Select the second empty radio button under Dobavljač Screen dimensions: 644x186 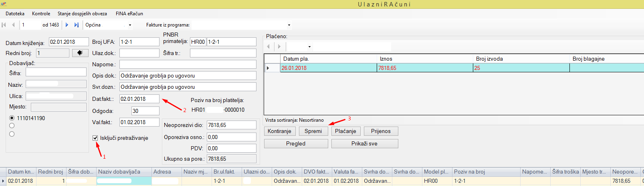click(12, 134)
